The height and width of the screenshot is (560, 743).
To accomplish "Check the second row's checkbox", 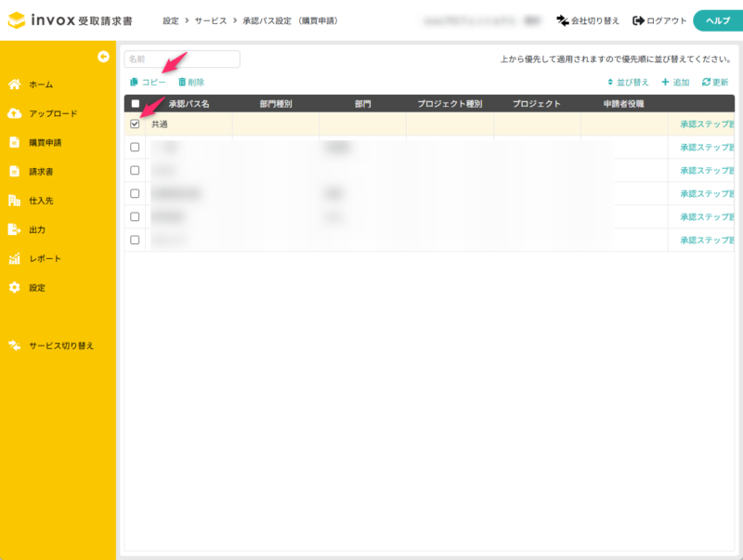I will 136,147.
